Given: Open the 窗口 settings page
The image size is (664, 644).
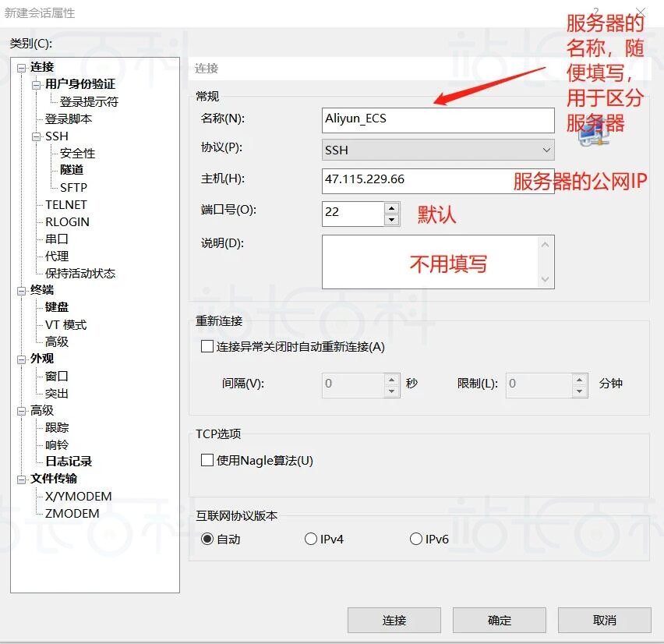Looking at the screenshot, I should (x=57, y=376).
